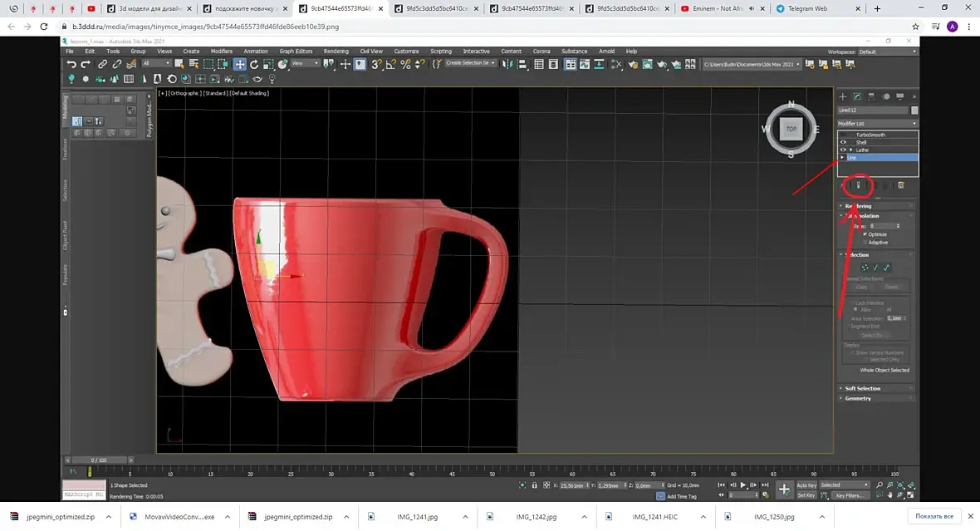Open the Modifier List dropdown

877,123
